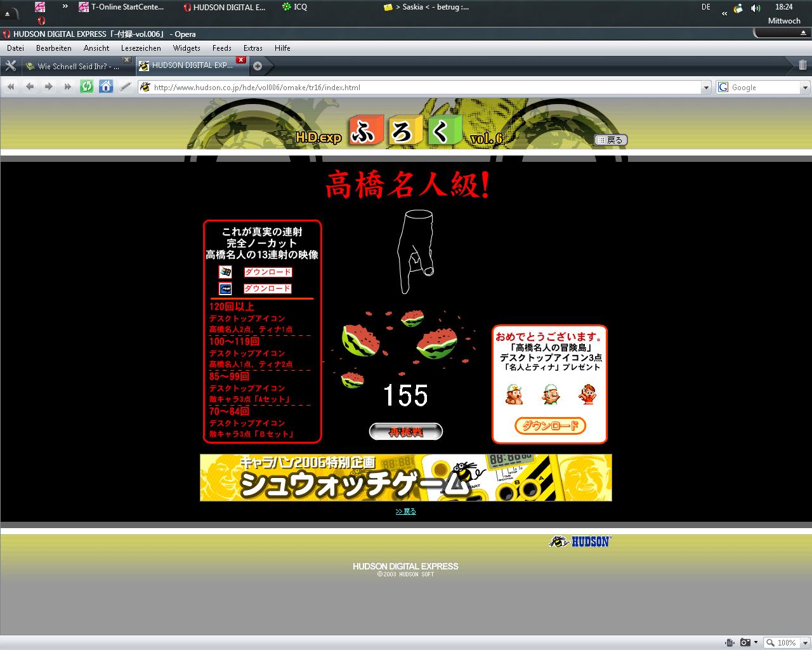The height and width of the screenshot is (650, 812).
Task: Click the third character desktop icon
Action: (587, 394)
